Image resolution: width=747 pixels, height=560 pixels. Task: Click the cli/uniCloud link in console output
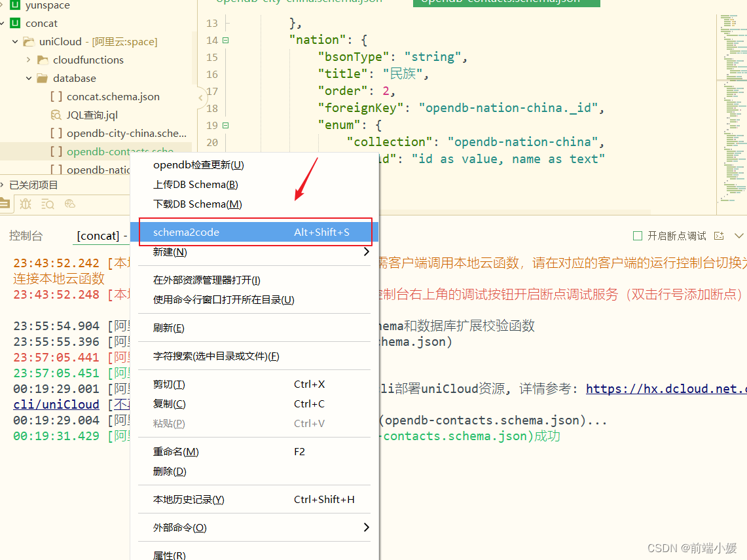point(56,404)
